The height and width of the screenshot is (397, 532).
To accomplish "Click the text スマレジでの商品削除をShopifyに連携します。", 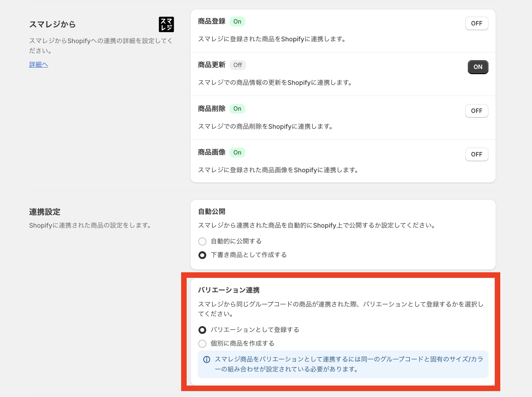I will pyautogui.click(x=266, y=127).
